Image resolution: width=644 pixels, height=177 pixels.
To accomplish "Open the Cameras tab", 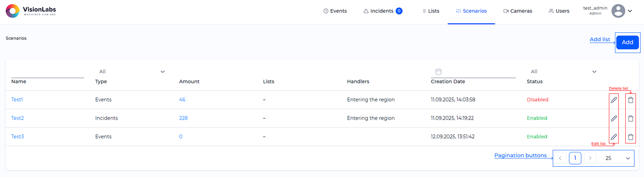I will click(x=518, y=11).
